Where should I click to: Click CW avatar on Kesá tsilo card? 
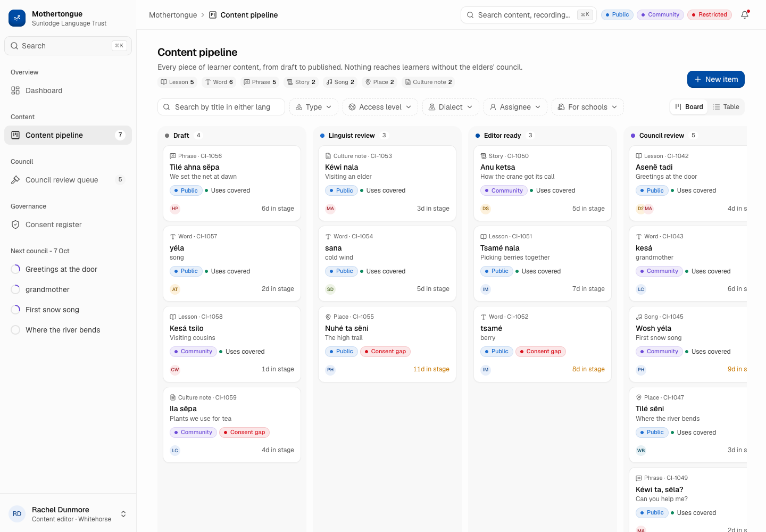click(x=175, y=370)
